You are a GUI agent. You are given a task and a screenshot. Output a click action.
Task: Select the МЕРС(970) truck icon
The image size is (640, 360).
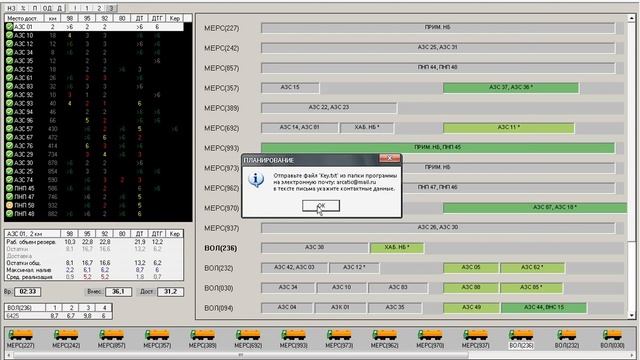click(430, 335)
